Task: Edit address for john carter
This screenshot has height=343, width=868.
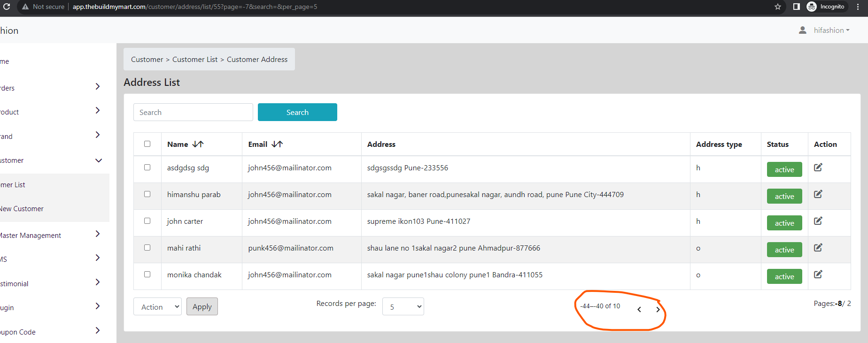Action: [x=818, y=221]
